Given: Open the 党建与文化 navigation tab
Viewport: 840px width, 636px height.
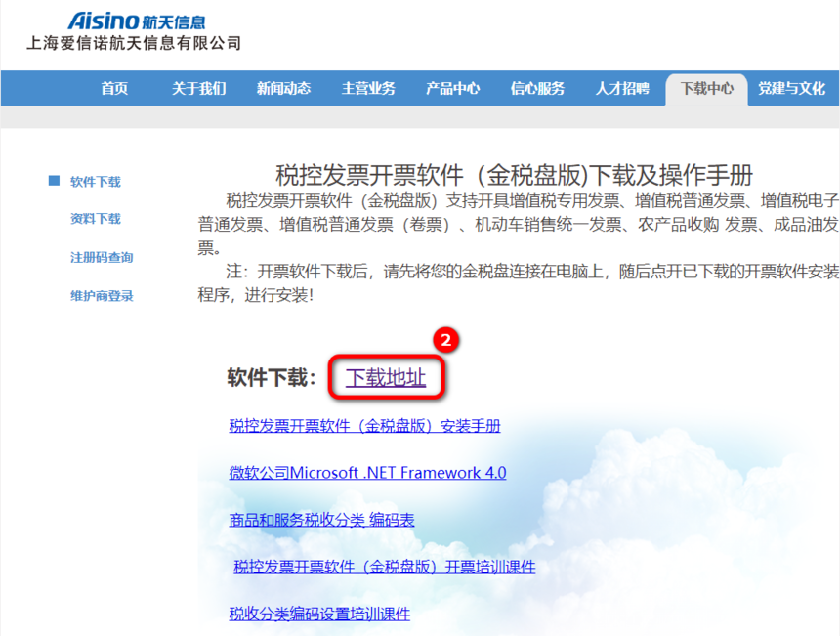Looking at the screenshot, I should pos(791,88).
